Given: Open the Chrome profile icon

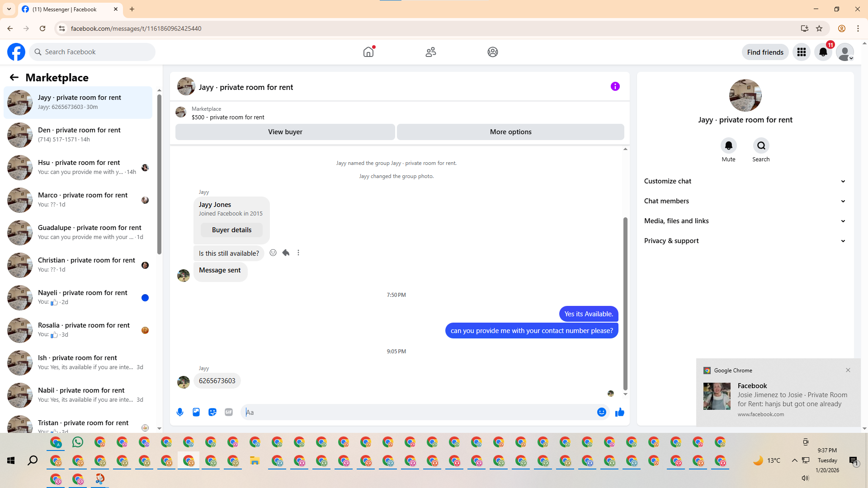Looking at the screenshot, I should (x=842, y=28).
